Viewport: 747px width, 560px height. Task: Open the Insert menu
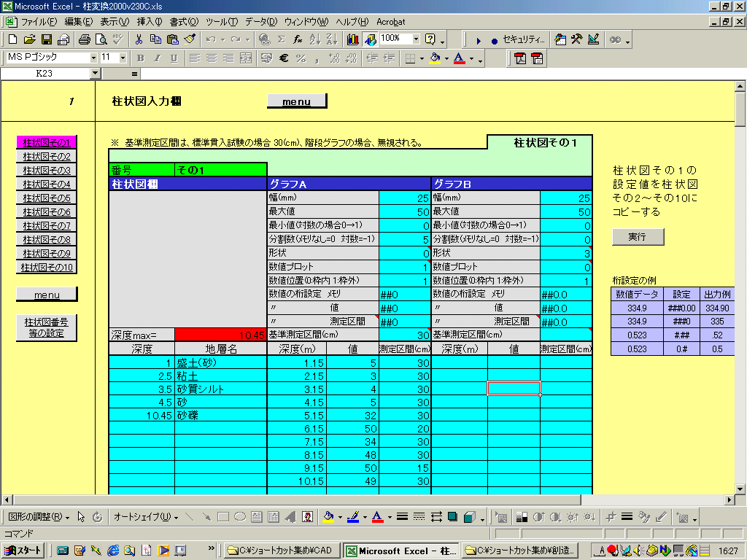pyautogui.click(x=150, y=22)
